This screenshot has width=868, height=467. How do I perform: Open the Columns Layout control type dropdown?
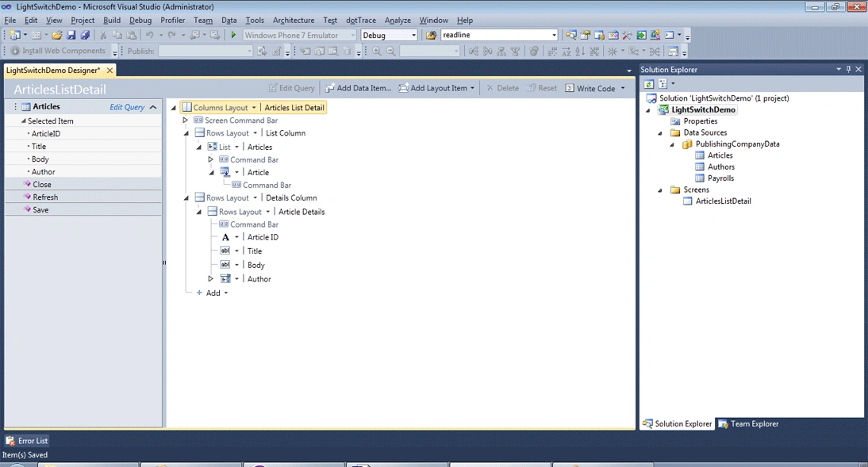pyautogui.click(x=254, y=107)
